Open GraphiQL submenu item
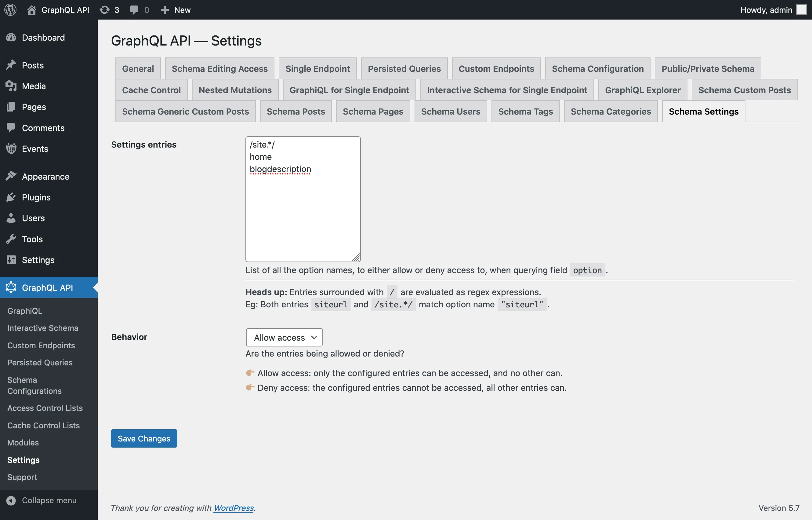The width and height of the screenshot is (812, 520). point(25,311)
